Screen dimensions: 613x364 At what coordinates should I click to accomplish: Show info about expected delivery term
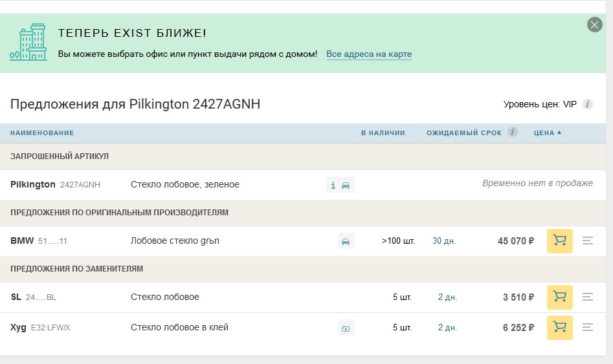click(x=513, y=132)
